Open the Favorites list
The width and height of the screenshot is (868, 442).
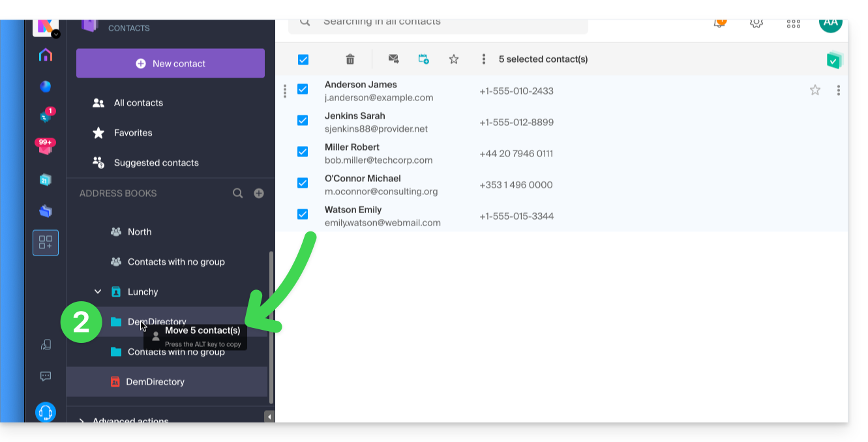coord(133,133)
